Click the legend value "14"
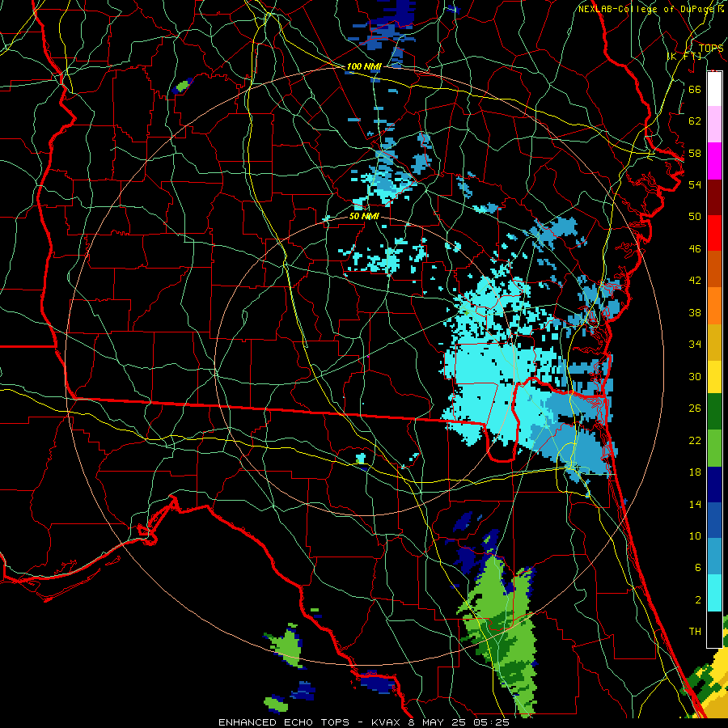Image resolution: width=728 pixels, height=728 pixels. [x=695, y=504]
